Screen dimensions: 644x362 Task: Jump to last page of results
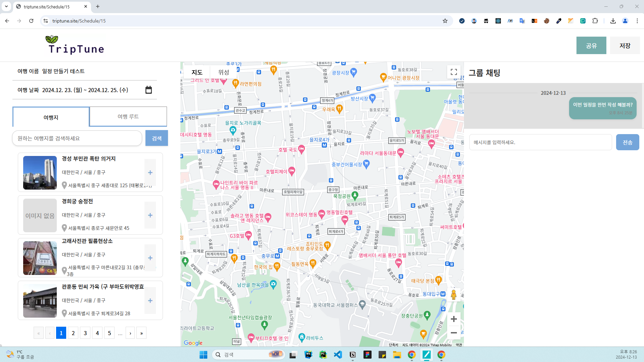click(141, 333)
